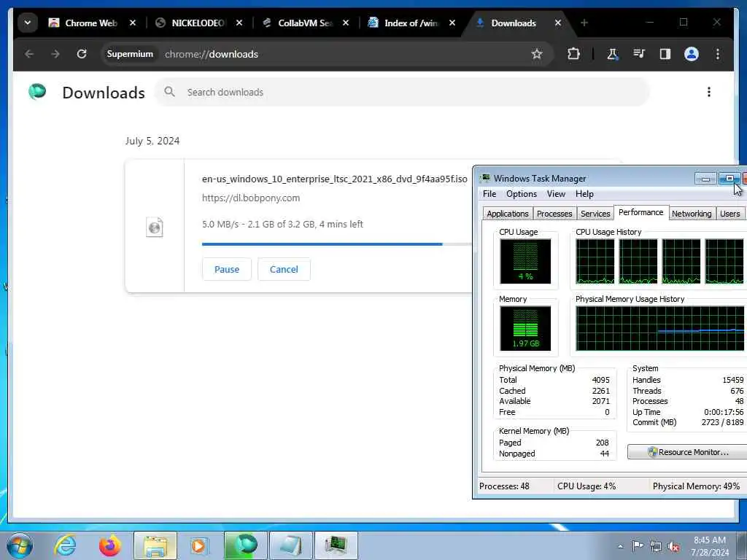Reload the downloads page
Screen dimensions: 747x560
(x=82, y=54)
